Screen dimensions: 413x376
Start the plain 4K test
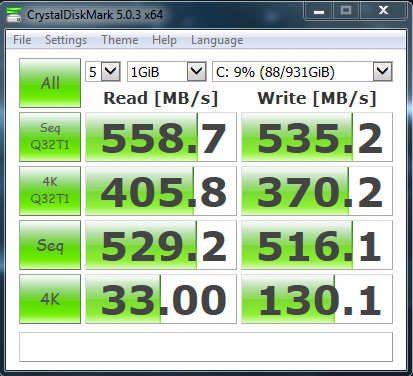[x=50, y=299]
